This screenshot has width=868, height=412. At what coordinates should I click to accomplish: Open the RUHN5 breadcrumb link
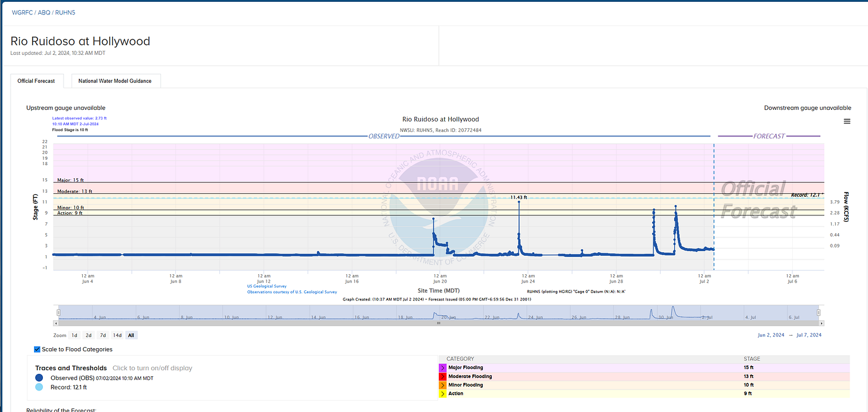coord(66,12)
